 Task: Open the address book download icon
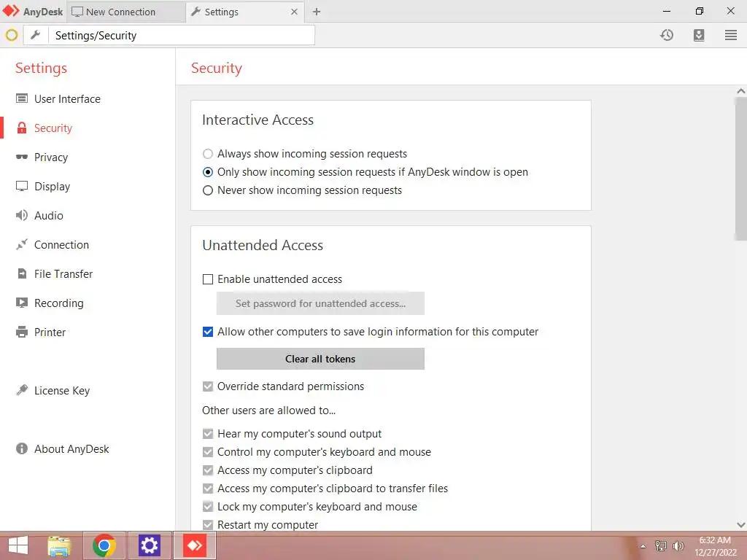[698, 35]
